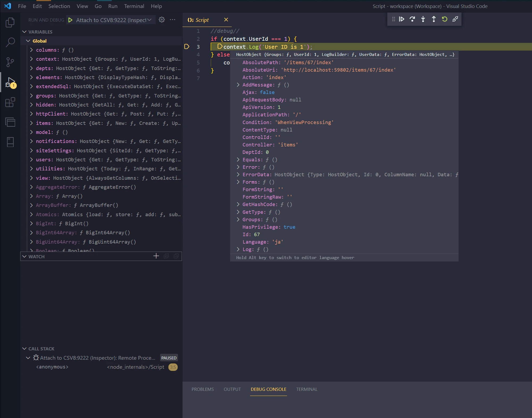The height and width of the screenshot is (418, 532).
Task: Click the debug Step Into button
Action: (x=423, y=19)
